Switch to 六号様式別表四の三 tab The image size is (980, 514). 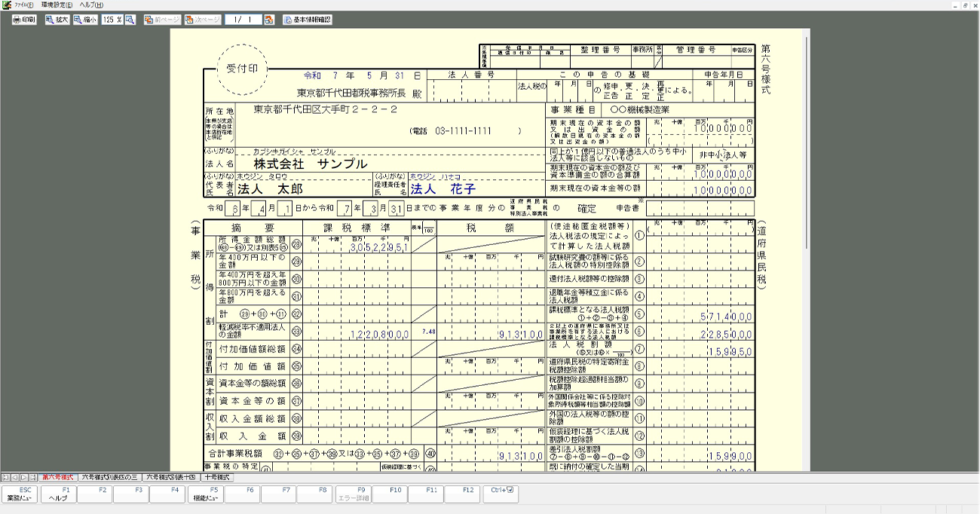pos(110,477)
